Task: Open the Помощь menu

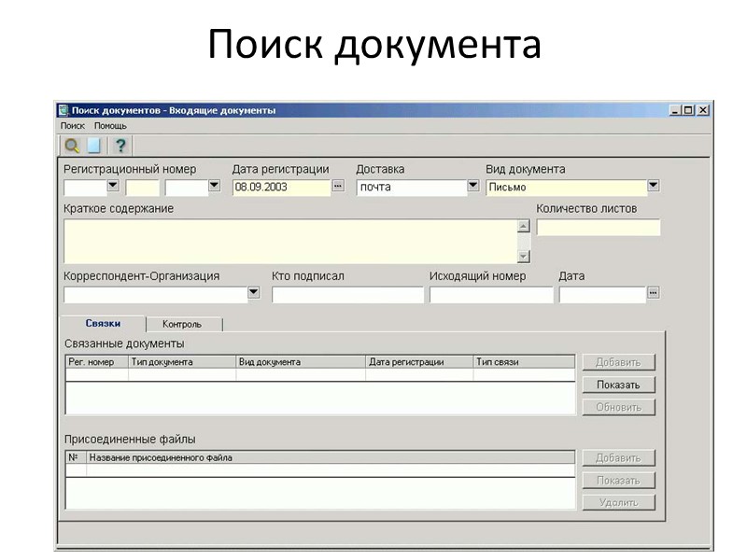Action: [x=110, y=126]
